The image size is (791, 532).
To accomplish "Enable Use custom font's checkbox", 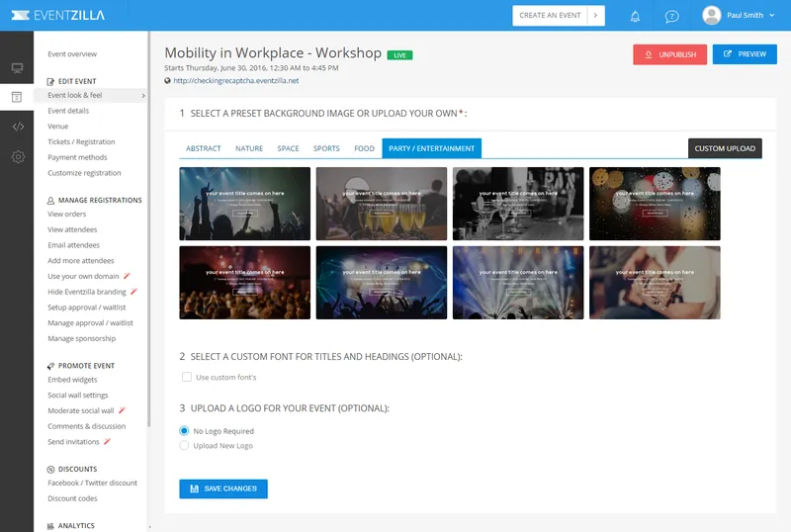I will click(187, 377).
